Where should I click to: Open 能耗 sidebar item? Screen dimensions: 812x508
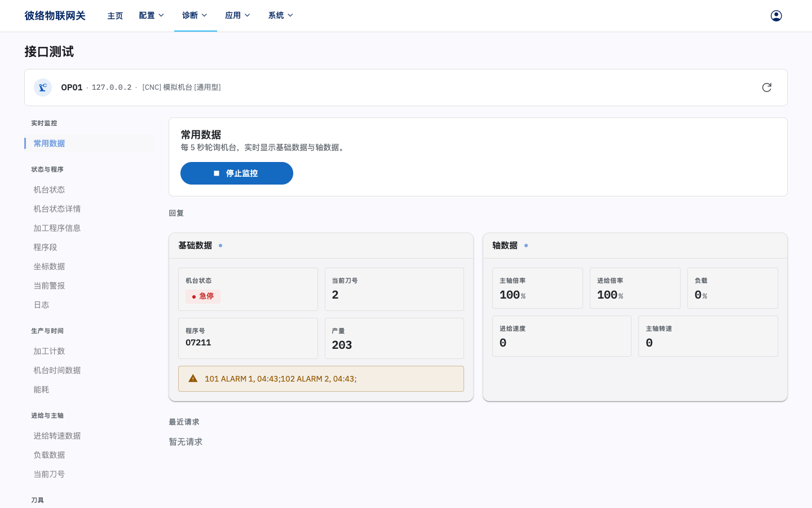(90, 389)
